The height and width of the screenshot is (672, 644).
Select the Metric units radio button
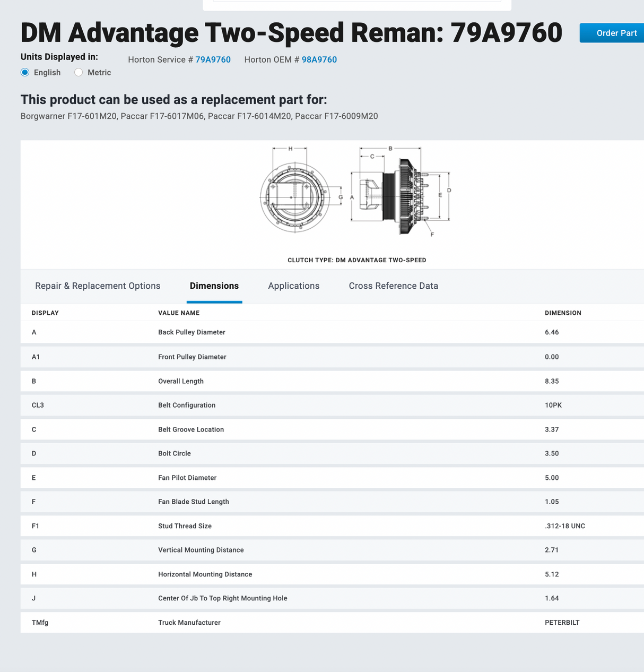[79, 72]
